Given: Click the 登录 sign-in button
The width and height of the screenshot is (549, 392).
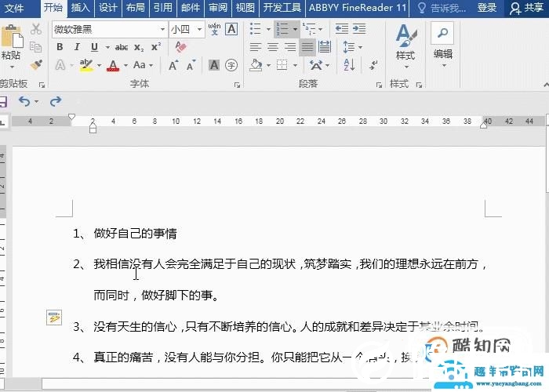Looking at the screenshot, I should click(x=487, y=8).
